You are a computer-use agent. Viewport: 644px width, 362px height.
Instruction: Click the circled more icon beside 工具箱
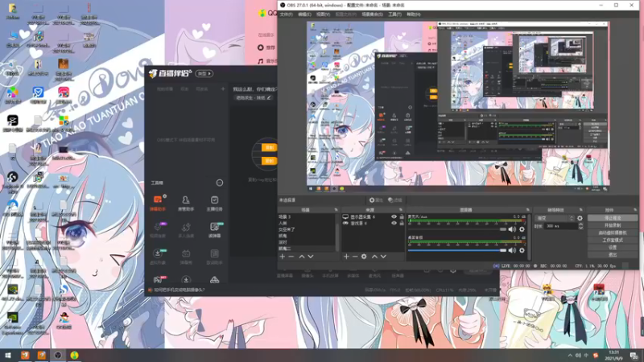[x=220, y=183]
